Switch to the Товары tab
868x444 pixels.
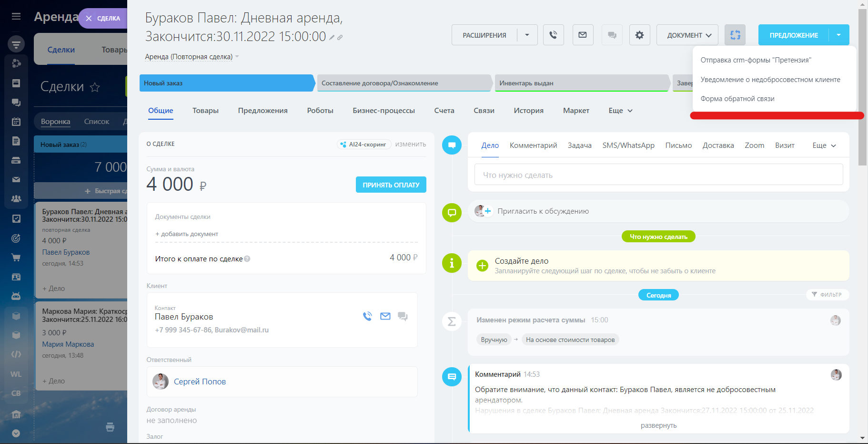pyautogui.click(x=205, y=111)
